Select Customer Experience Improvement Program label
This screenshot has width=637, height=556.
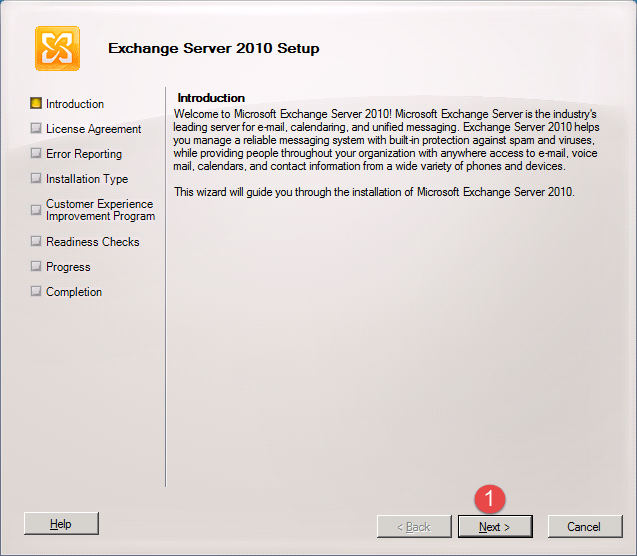[100, 210]
